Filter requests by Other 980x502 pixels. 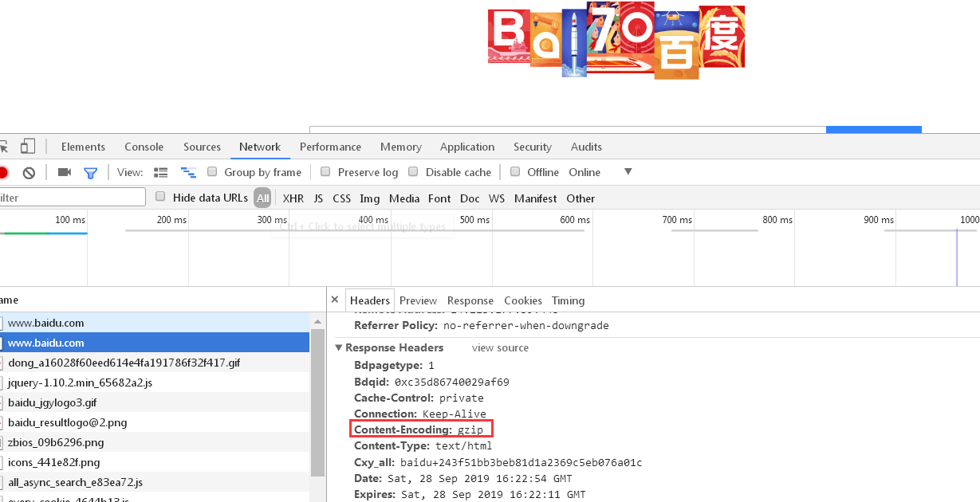point(581,198)
